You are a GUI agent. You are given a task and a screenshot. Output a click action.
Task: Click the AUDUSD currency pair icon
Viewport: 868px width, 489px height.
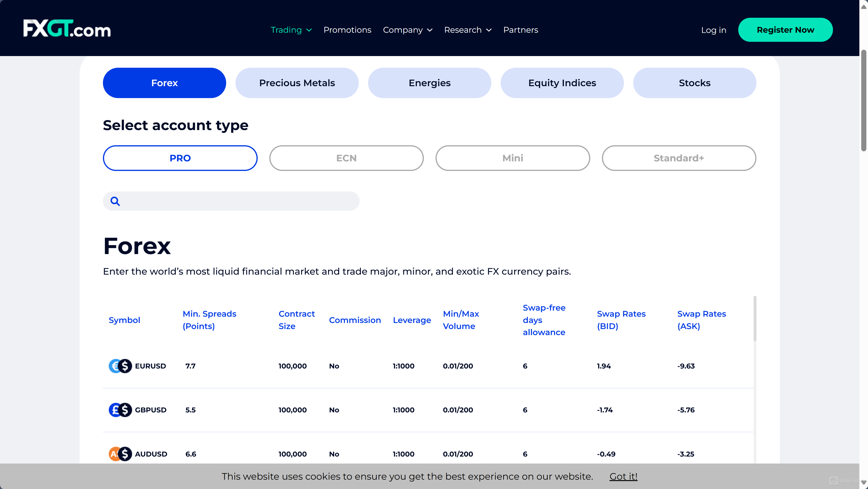(x=120, y=454)
